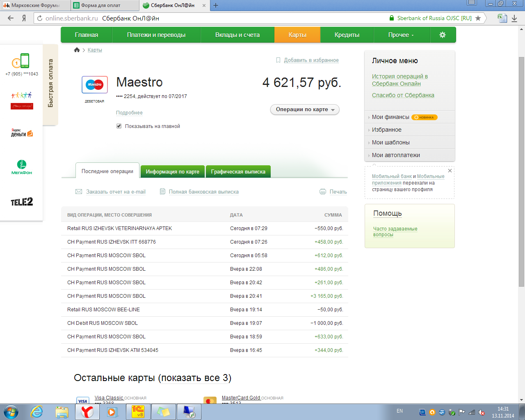The image size is (525, 420).
Task: Expand the Прочее menu
Action: (401, 35)
